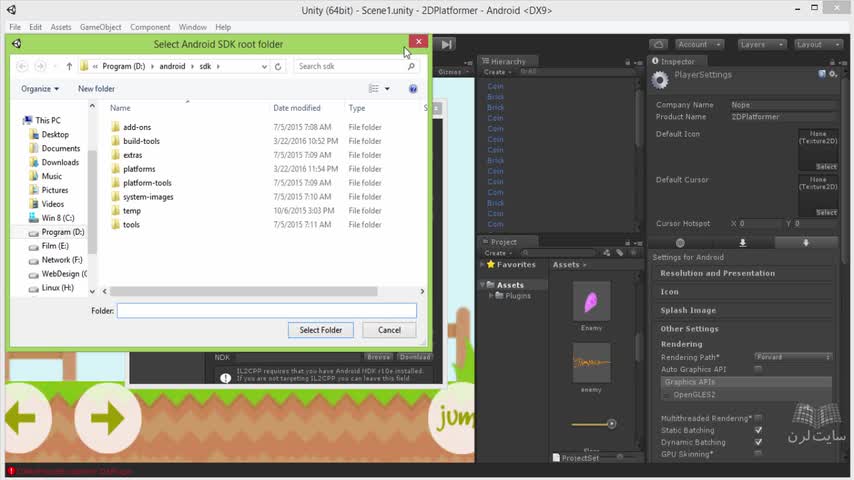Disable Static Batching checkbox
Image resolution: width=854 pixels, height=480 pixels.
(x=758, y=430)
